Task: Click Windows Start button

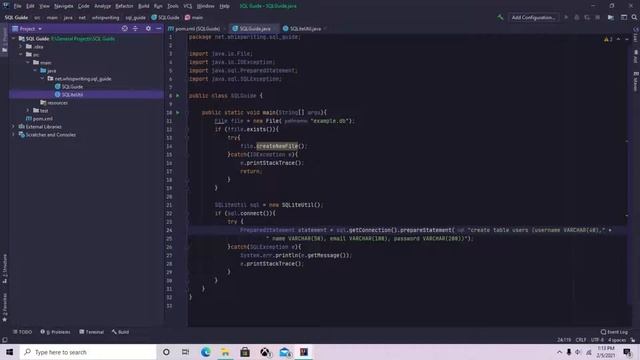Action: click(9, 352)
